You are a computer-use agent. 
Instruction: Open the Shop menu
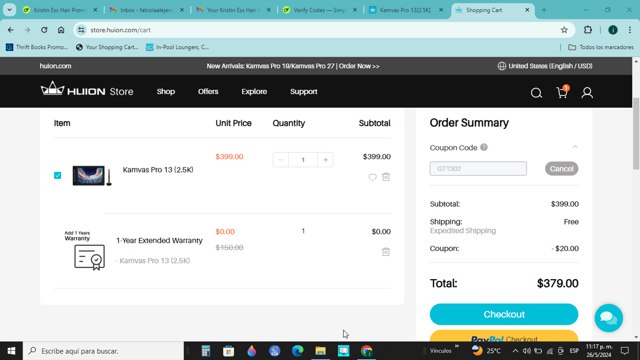tap(166, 91)
